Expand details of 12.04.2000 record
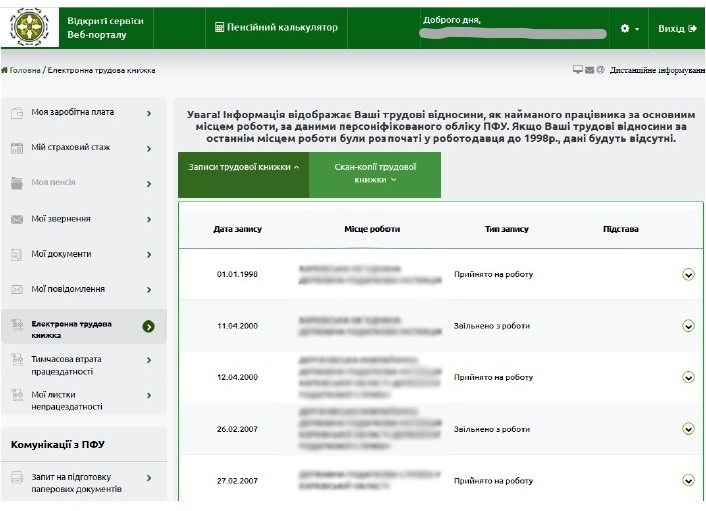 (688, 377)
